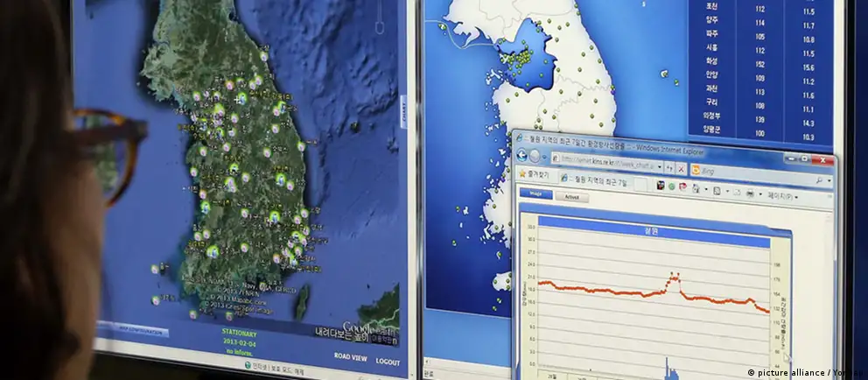Click the Bing logo in the search box
Viewport: 868px width, 380px height.
click(696, 169)
